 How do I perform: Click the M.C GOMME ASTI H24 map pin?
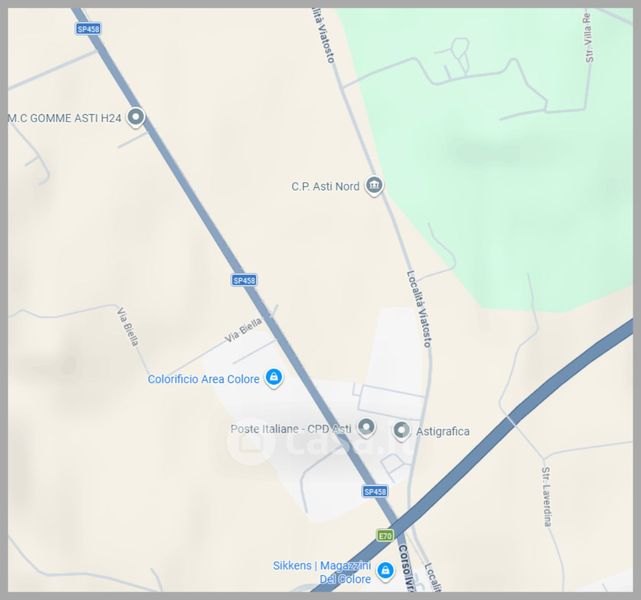click(135, 117)
